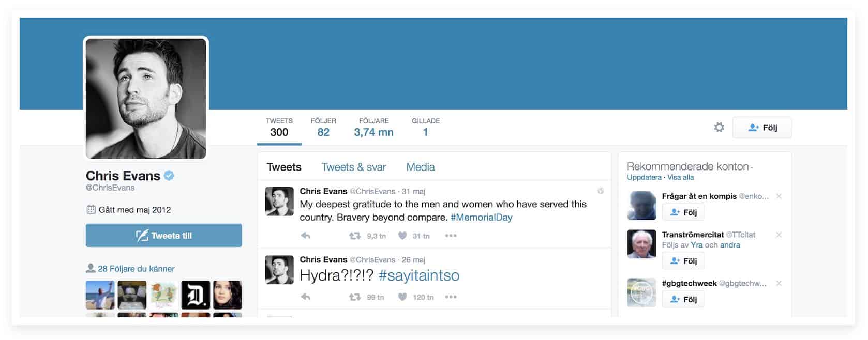The width and height of the screenshot is (868, 340).
Task: Retweet the Hydra tweet
Action: pos(355,297)
